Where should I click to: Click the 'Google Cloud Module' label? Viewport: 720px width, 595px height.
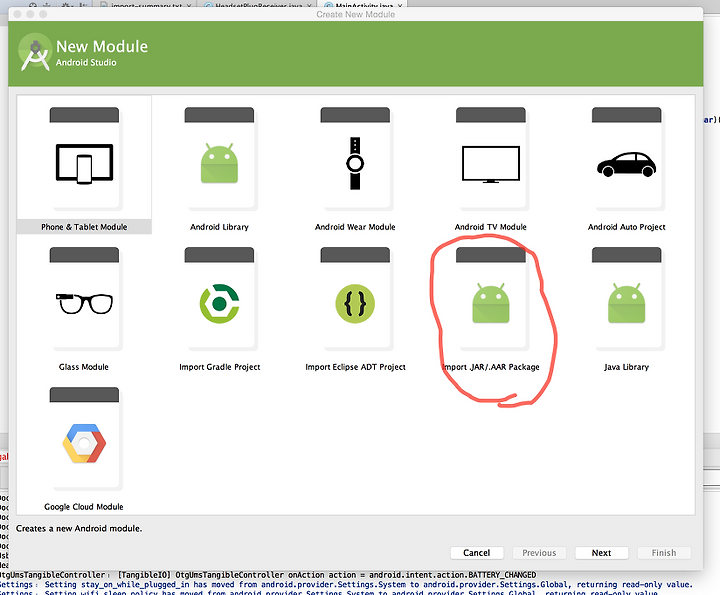tap(84, 506)
